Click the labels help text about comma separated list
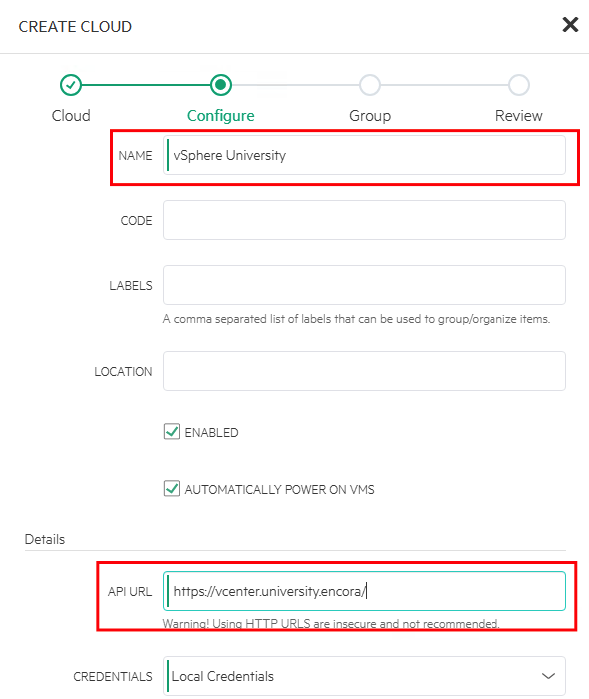589x699 pixels. click(356, 319)
